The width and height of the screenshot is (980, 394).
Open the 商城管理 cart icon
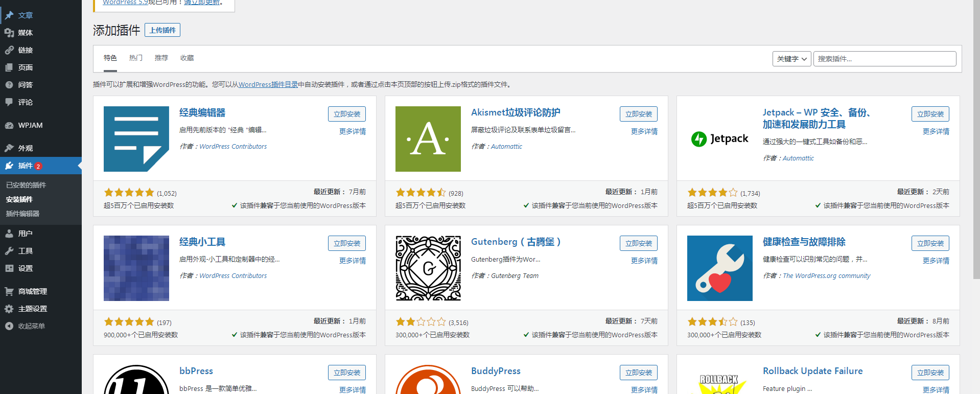point(9,291)
